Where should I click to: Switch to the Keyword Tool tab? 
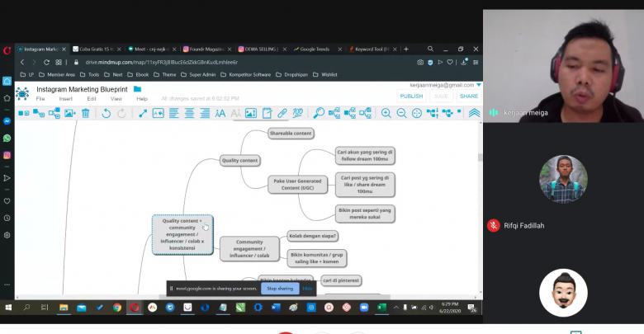click(x=372, y=49)
